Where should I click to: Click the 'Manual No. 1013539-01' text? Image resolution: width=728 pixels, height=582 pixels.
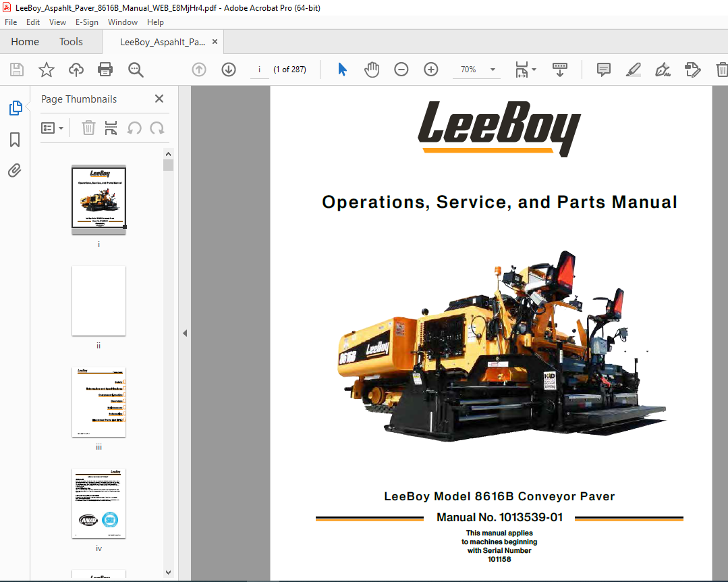point(499,517)
